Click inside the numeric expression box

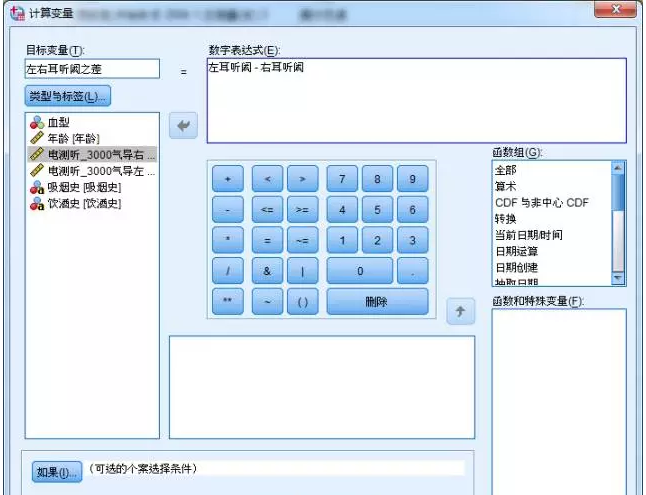416,100
